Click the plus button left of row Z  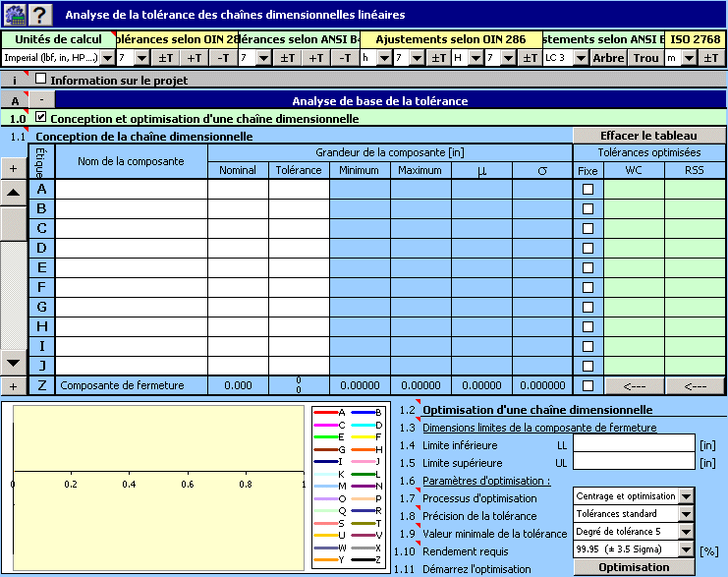click(x=14, y=386)
